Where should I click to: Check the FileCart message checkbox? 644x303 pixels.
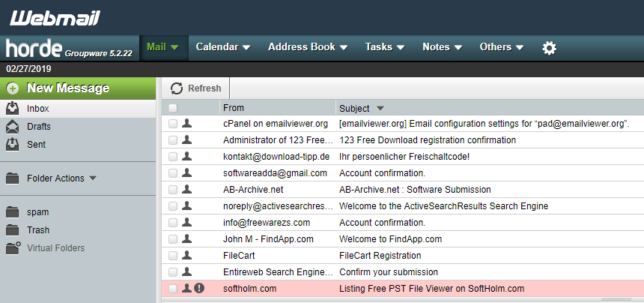[x=173, y=256]
